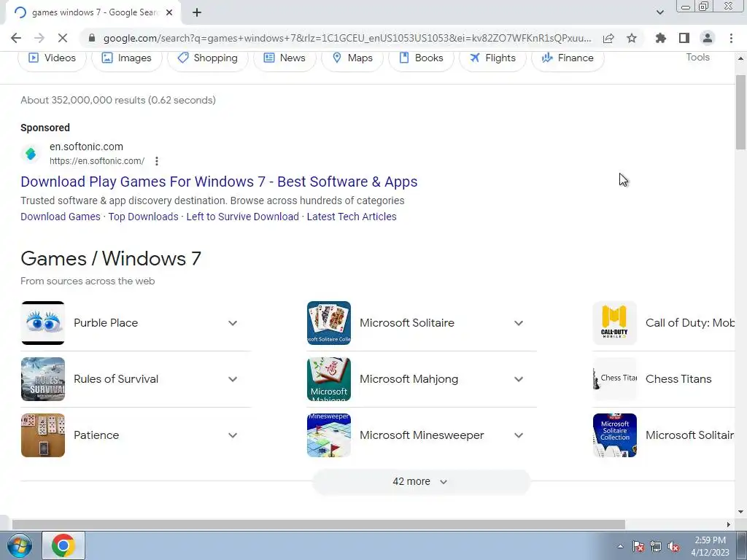Click the Microsoft Solitaire cards thumbnail
This screenshot has width=747, height=560.
(329, 323)
